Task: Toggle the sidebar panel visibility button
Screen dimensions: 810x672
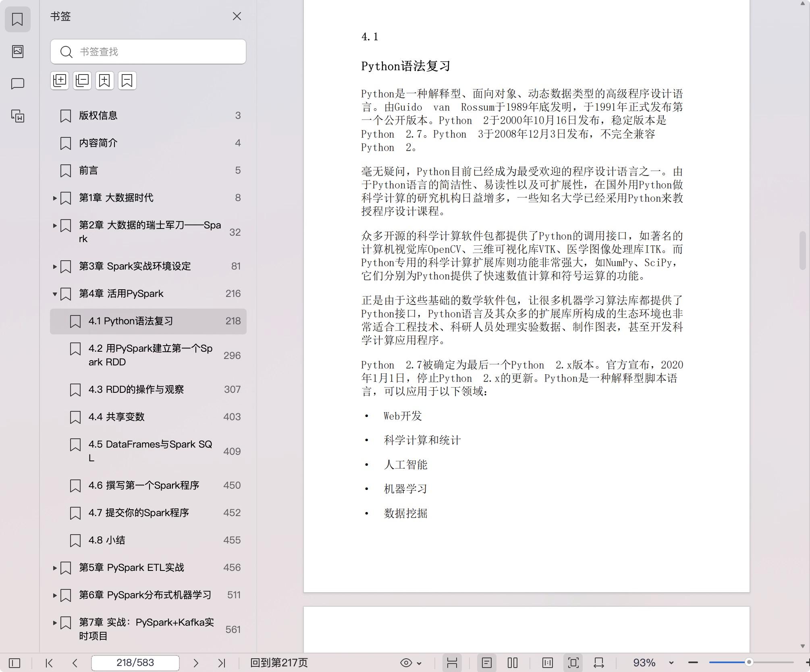Action: 15,663
